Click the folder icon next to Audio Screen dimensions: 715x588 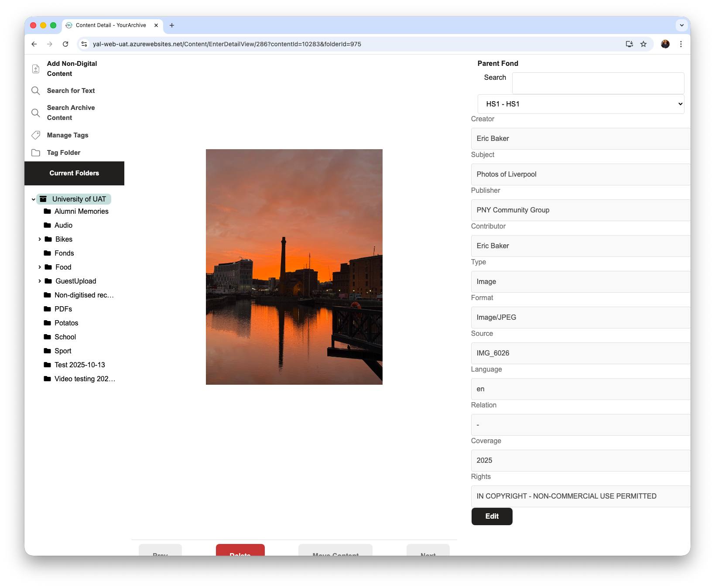(48, 225)
